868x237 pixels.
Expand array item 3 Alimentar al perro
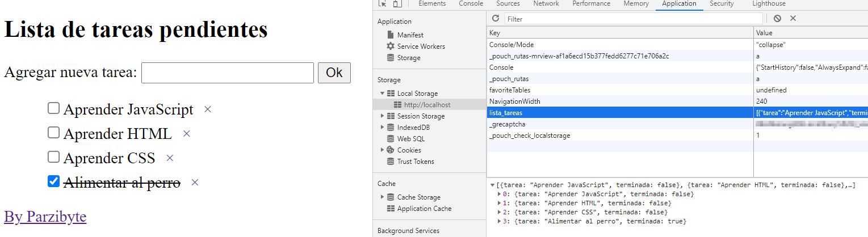(499, 222)
